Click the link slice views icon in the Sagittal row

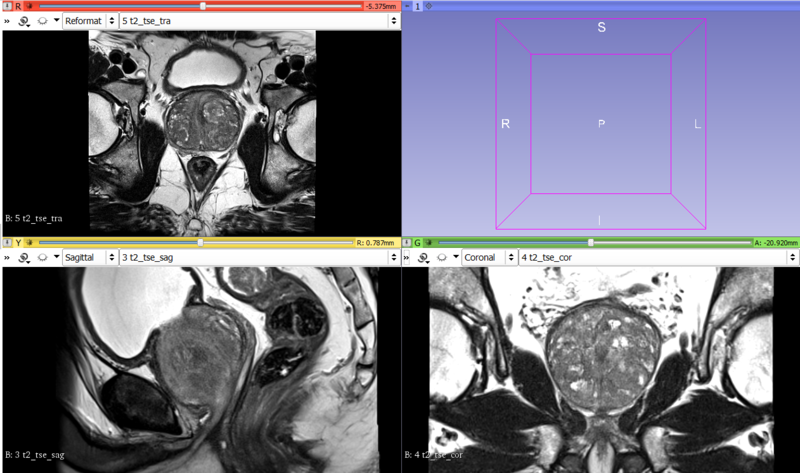23,258
